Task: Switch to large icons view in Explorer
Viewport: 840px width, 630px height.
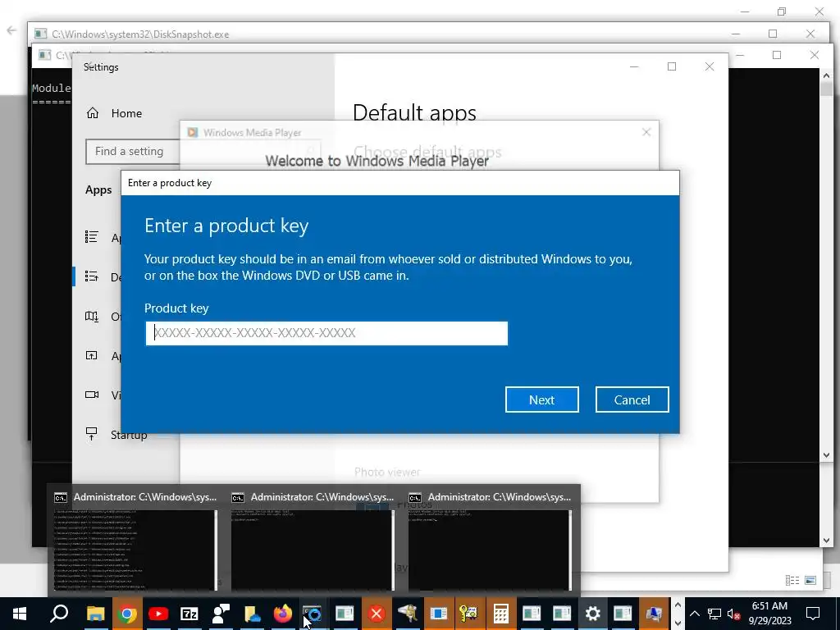Action: pyautogui.click(x=810, y=580)
